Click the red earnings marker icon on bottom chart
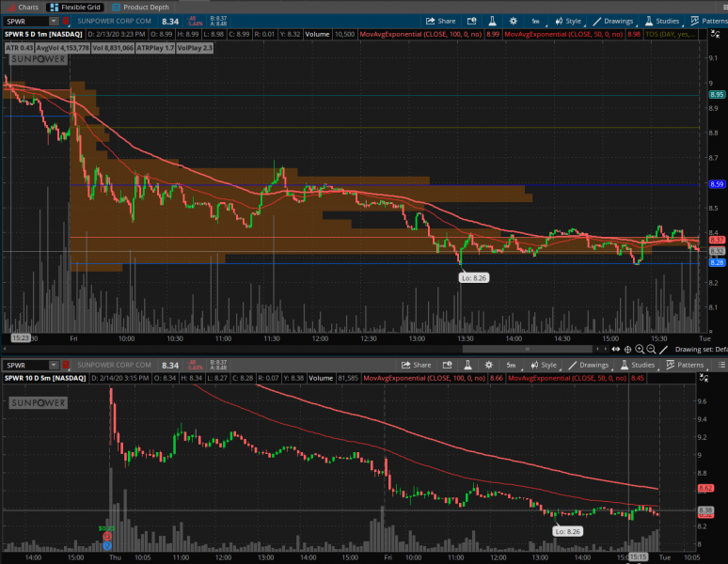 (x=107, y=537)
